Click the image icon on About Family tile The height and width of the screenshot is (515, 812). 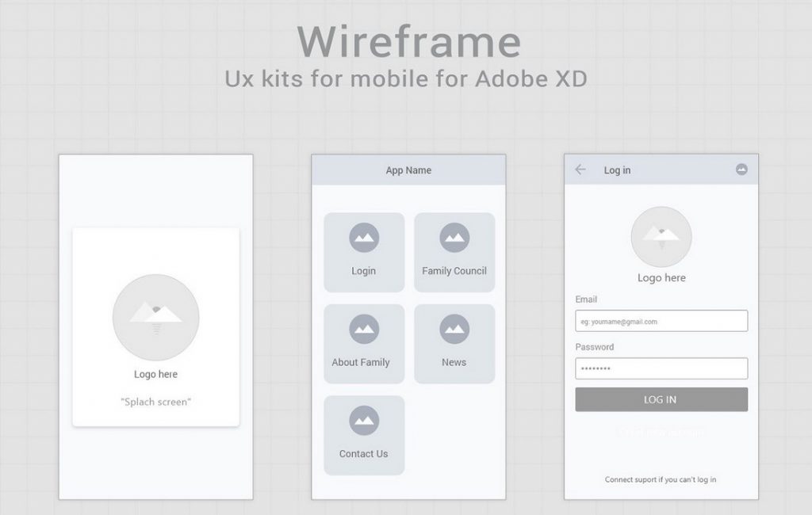coord(364,329)
